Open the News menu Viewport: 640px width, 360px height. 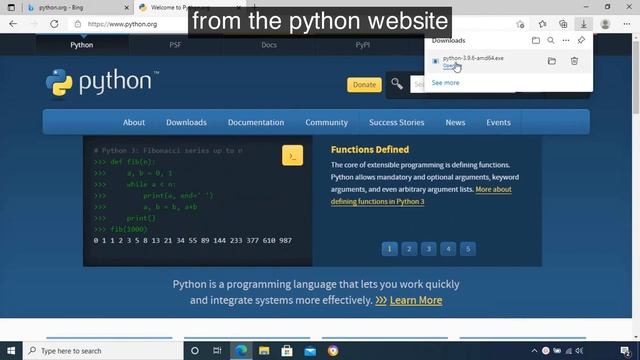click(x=455, y=122)
